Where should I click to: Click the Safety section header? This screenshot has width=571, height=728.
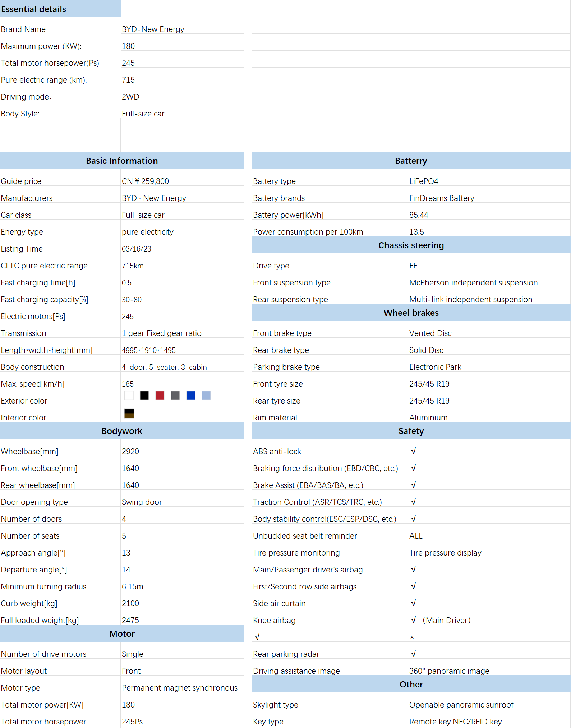(x=411, y=431)
